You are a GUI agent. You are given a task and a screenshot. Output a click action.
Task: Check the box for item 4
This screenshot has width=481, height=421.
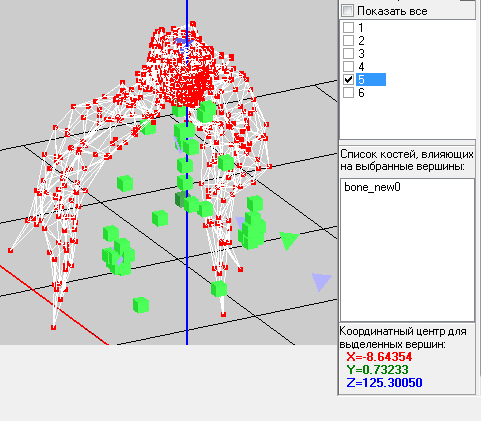point(348,66)
